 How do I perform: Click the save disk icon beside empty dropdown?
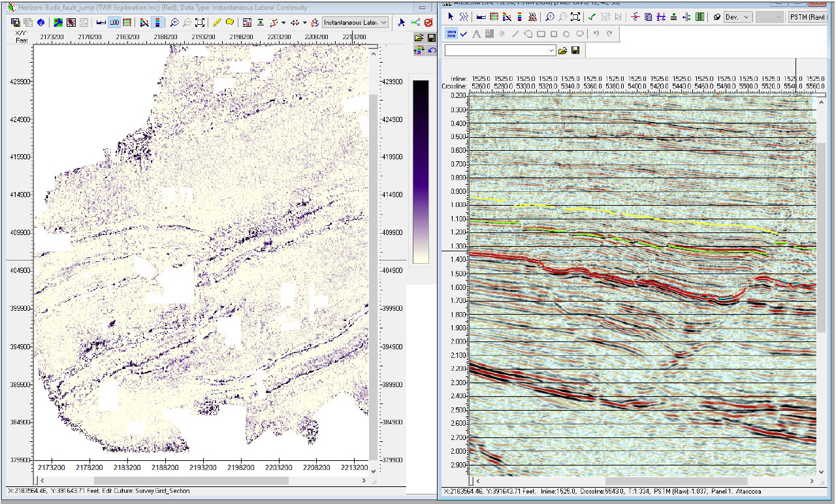point(575,50)
